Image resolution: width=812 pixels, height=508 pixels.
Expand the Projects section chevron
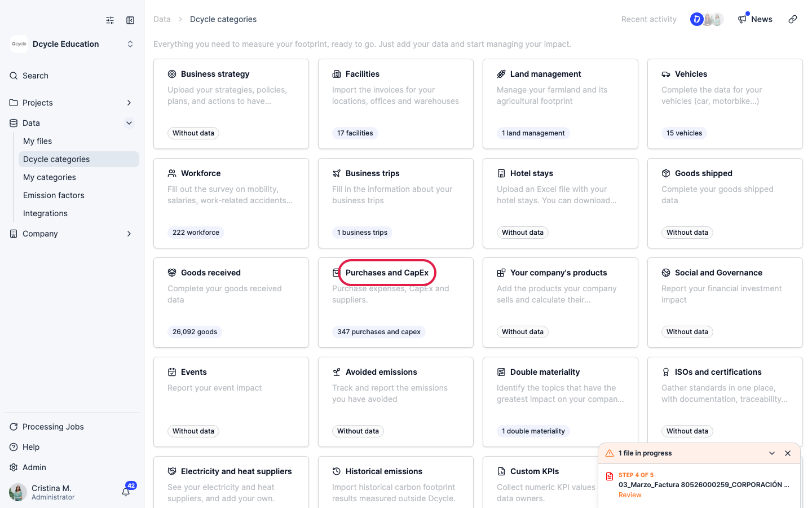(129, 103)
